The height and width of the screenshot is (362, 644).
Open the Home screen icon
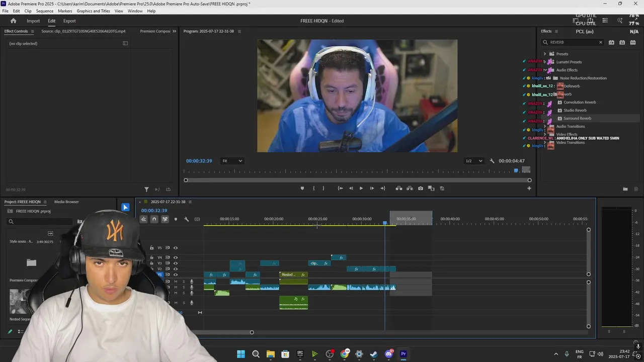pos(13,21)
